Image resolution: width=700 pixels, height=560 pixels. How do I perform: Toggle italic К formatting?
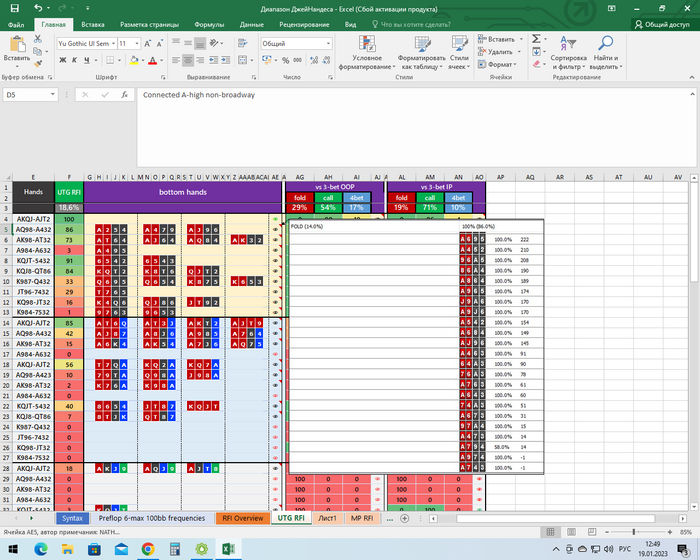click(75, 60)
